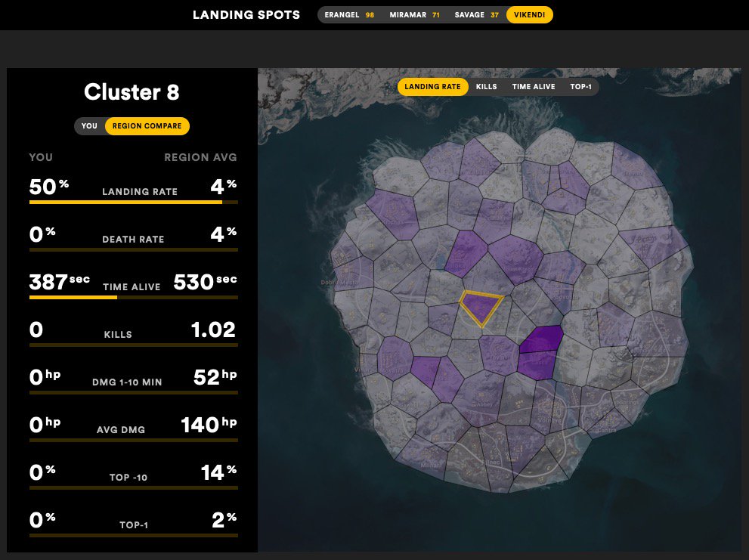Switch to the Erangel map tab
The width and height of the screenshot is (749, 560).
point(349,15)
